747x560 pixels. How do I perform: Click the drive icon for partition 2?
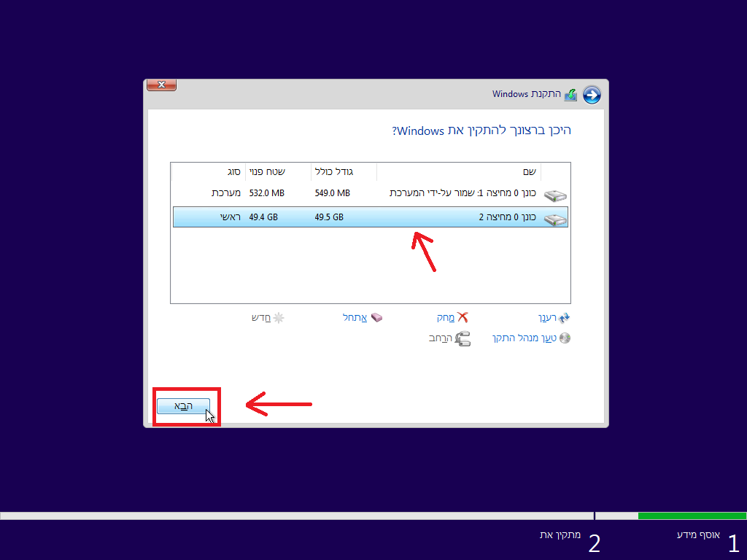tap(555, 219)
